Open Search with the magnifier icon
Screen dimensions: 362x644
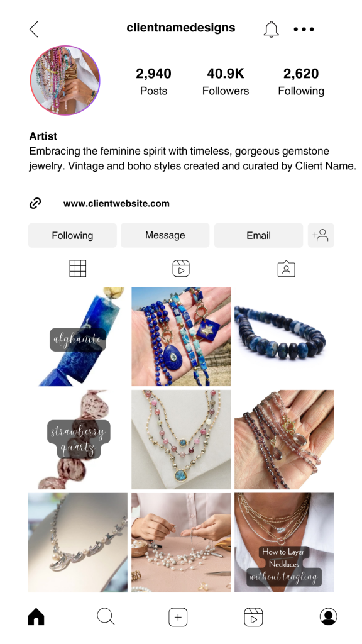point(106,617)
